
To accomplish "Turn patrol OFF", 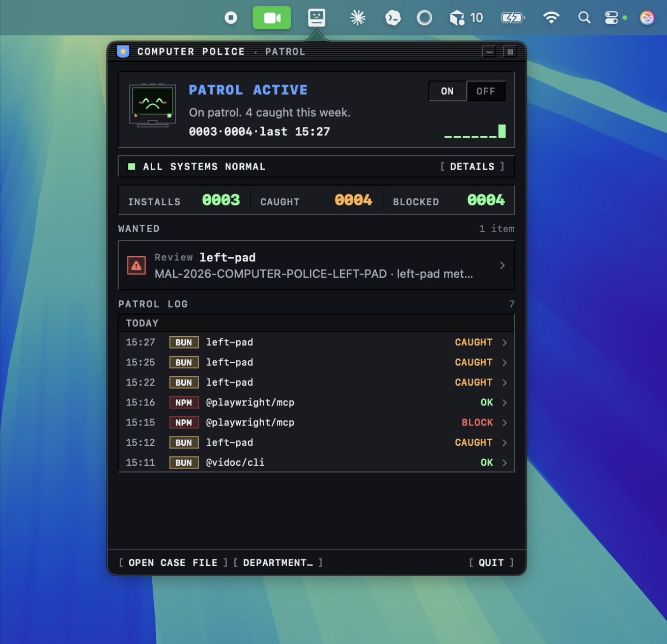I will pos(486,91).
